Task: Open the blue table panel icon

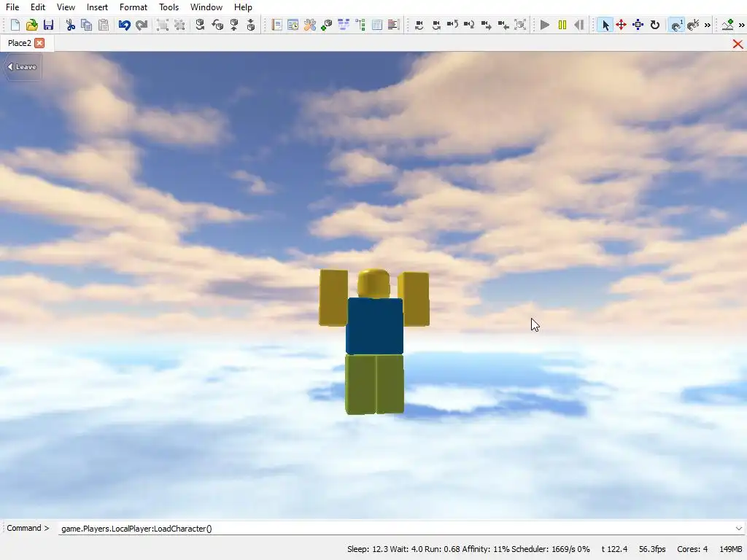Action: pos(377,26)
